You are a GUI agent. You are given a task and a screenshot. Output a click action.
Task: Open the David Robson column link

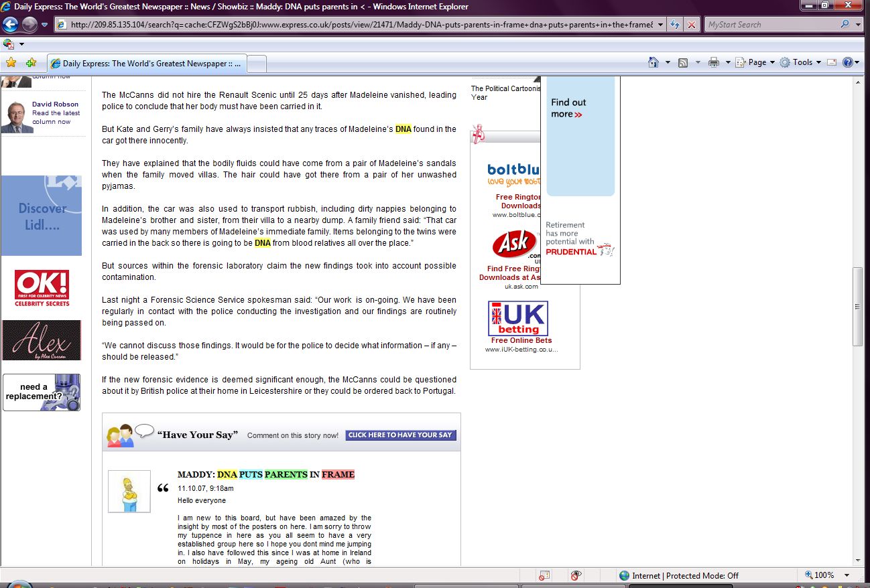pos(55,104)
